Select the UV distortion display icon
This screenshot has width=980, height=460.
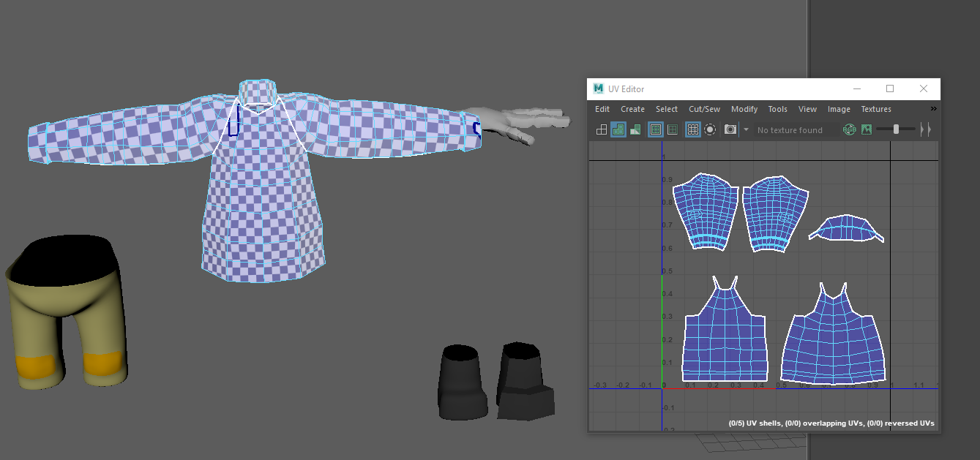coord(635,129)
